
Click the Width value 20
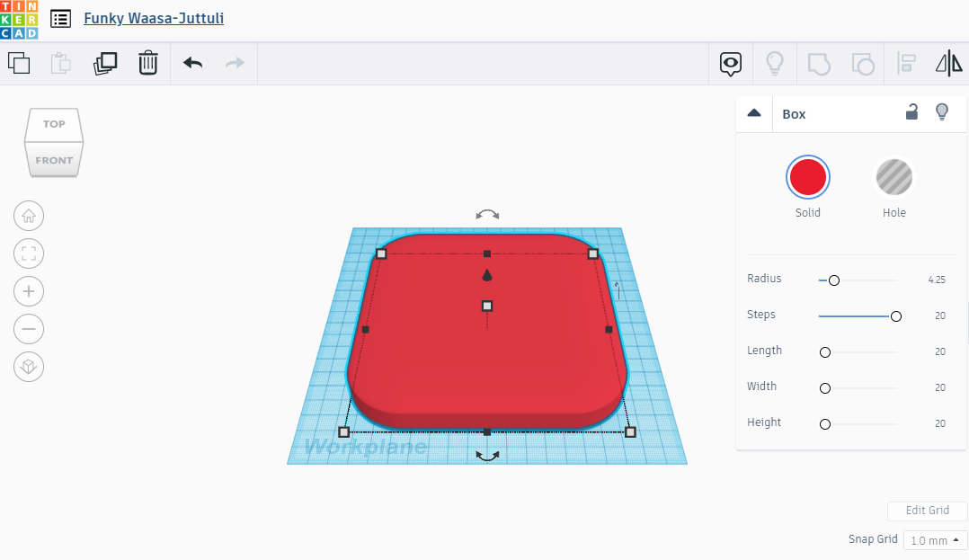pyautogui.click(x=940, y=387)
